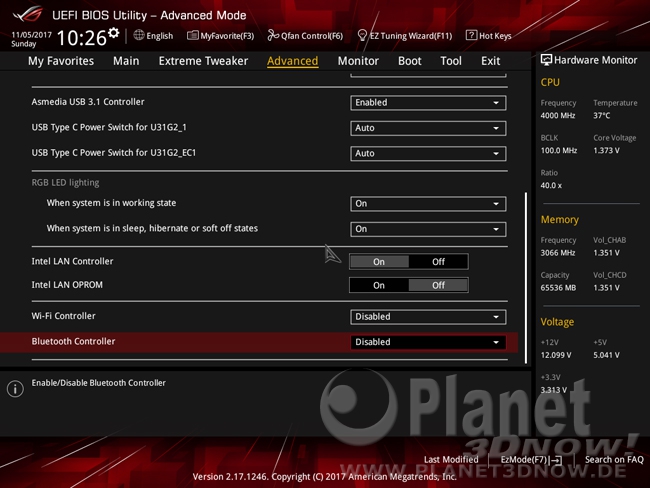650x488 pixels.
Task: Select Wi-Fi Controller row label
Action: [x=63, y=316]
